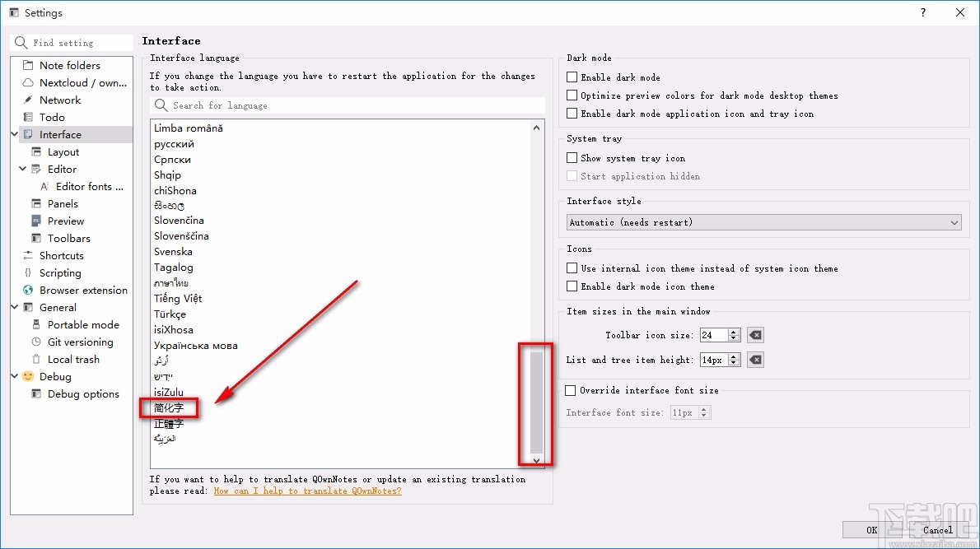Screen dimensions: 980x549
Task: Open Local trash settings
Action: (73, 359)
